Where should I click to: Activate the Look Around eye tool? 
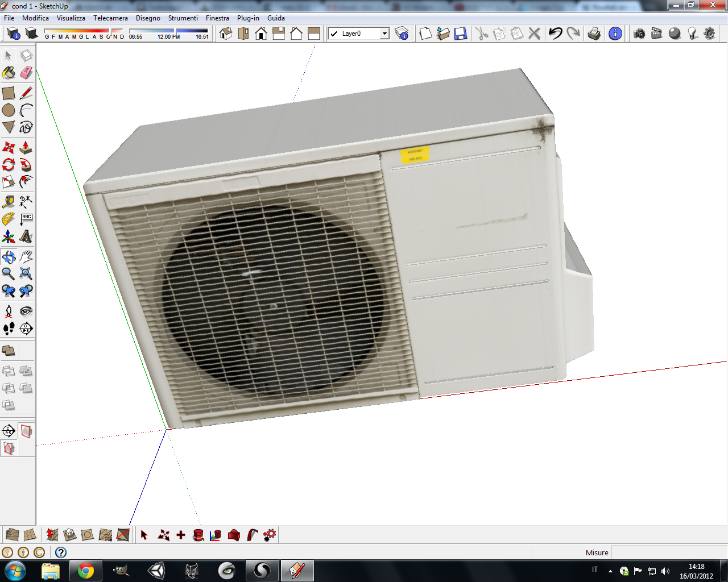(26, 311)
